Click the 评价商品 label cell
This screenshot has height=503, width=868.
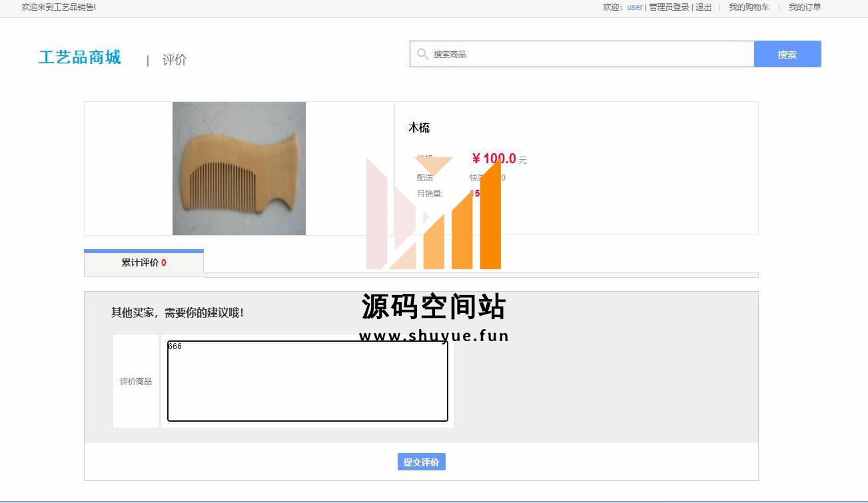[x=136, y=381]
